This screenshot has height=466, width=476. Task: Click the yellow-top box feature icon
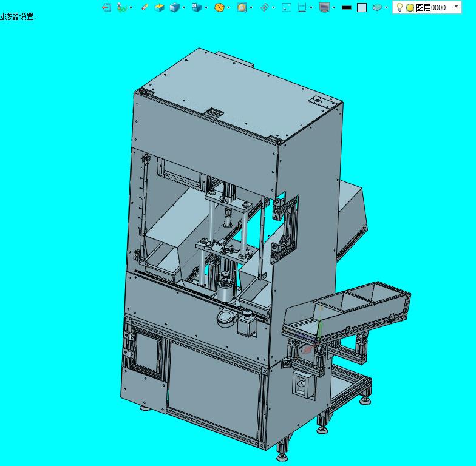click(159, 7)
